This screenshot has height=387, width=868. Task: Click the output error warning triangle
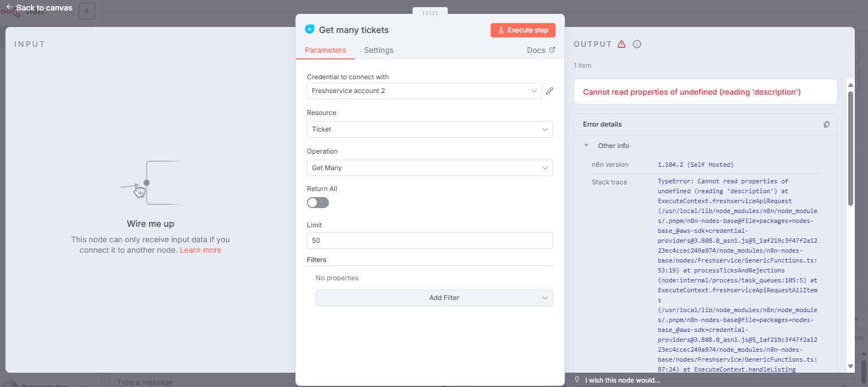point(622,44)
